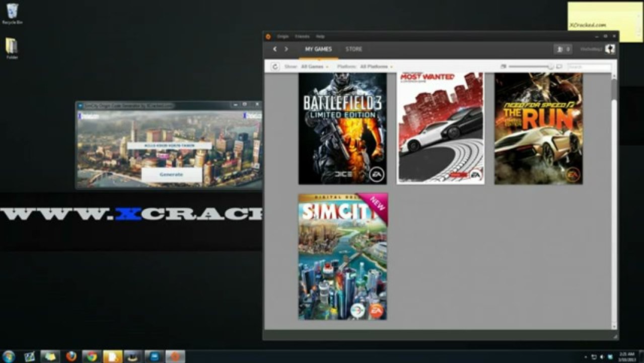Click the username next to the Origin avatar
The width and height of the screenshot is (644, 363).
[592, 49]
